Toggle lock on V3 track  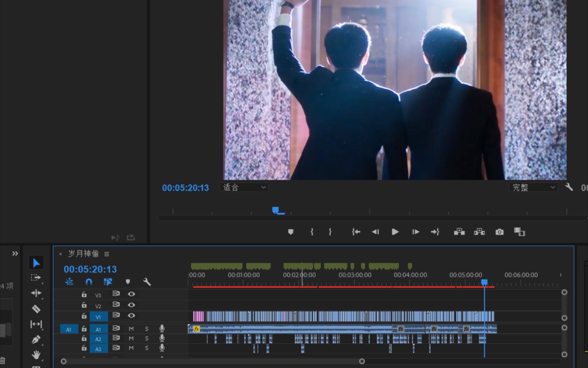click(x=84, y=294)
